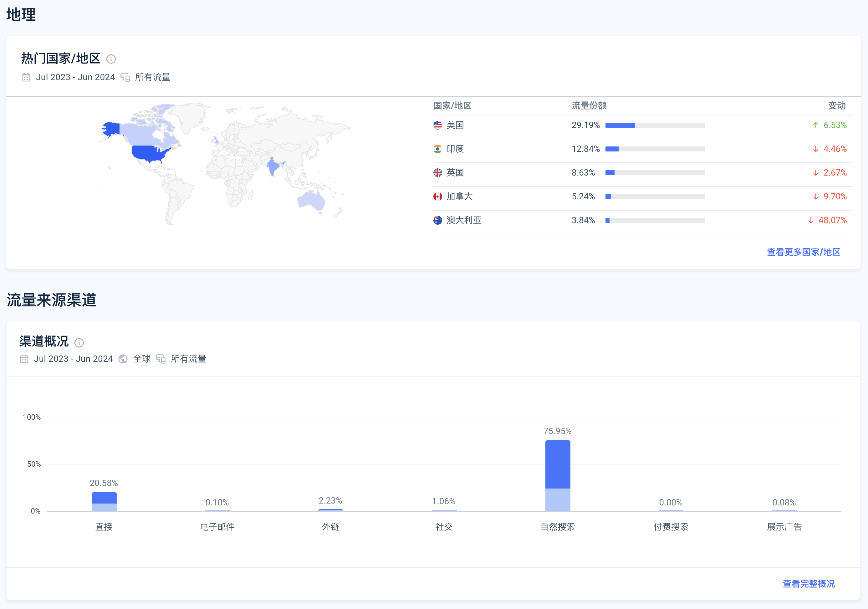The image size is (868, 609).
Task: Click the 75.95% label above chart bar
Action: tap(557, 431)
